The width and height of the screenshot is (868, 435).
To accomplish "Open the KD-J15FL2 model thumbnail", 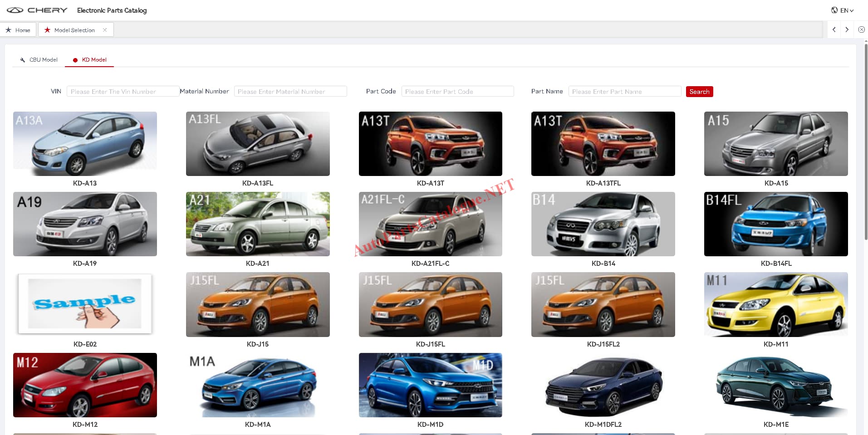I will [603, 304].
